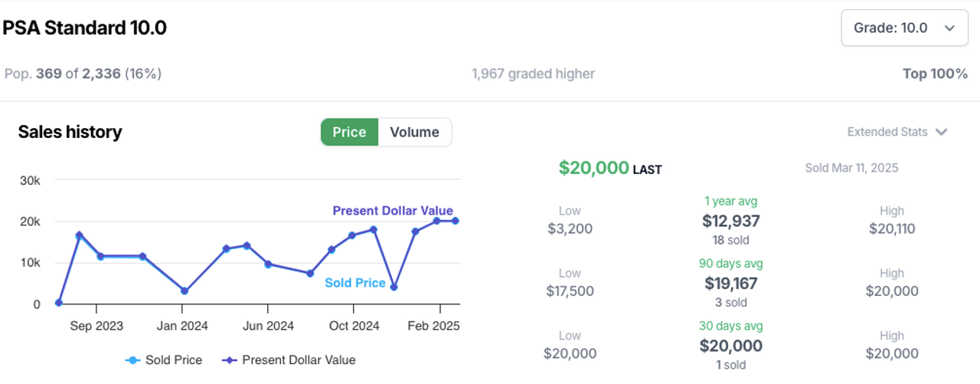Click the Present Dollar Value legend diamond icon
This screenshot has width=980, height=384.
tap(227, 359)
